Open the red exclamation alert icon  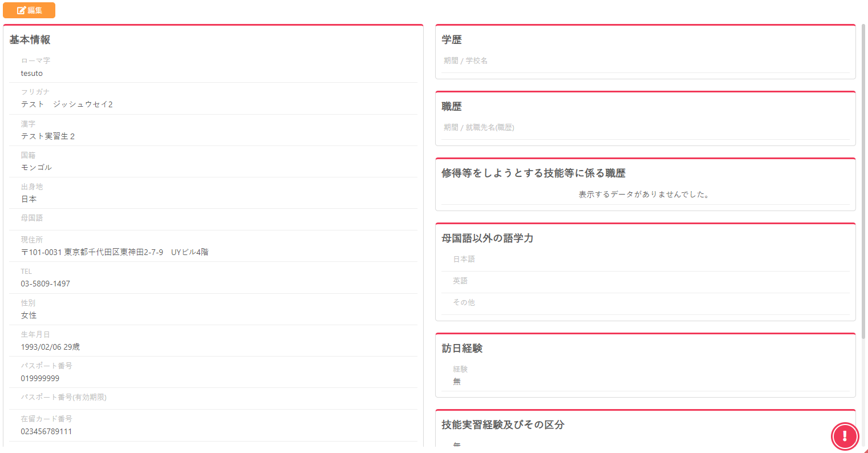pyautogui.click(x=845, y=436)
